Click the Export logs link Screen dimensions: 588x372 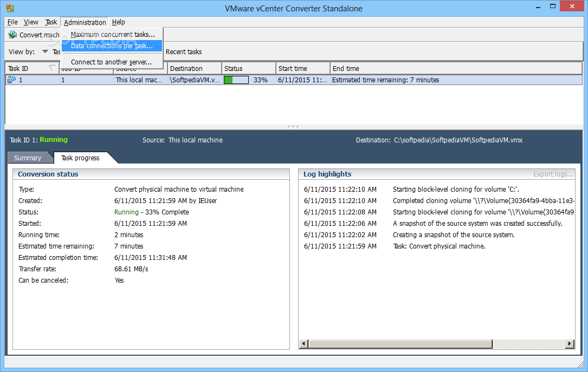tap(553, 174)
